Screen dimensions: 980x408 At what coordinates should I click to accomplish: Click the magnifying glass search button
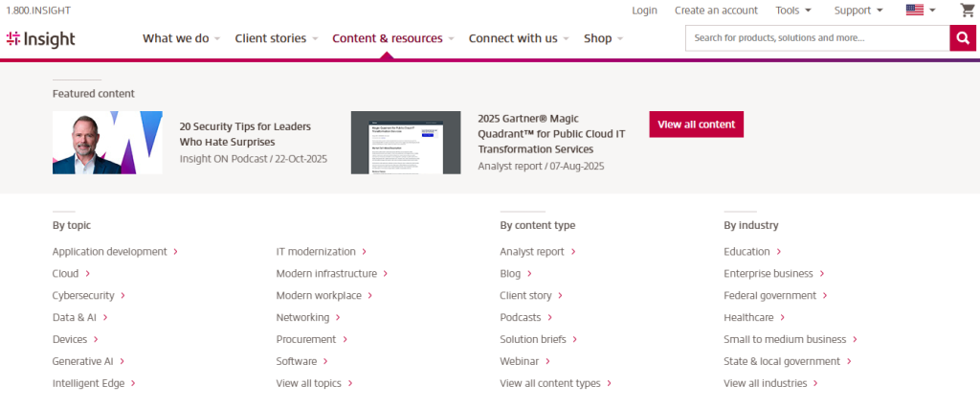962,38
